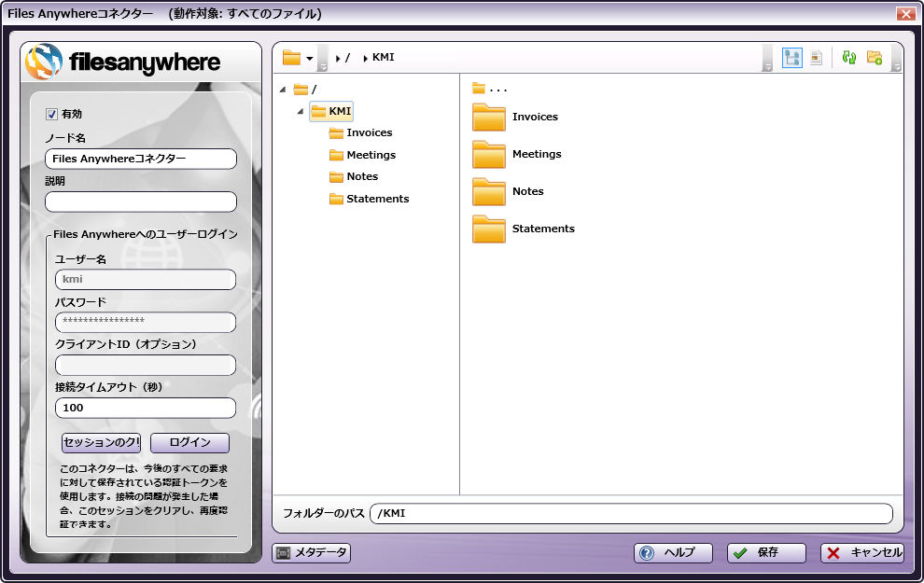Click the root folder icon in breadcrumb toolbar
Screen dimensions: 924x583
click(292, 58)
